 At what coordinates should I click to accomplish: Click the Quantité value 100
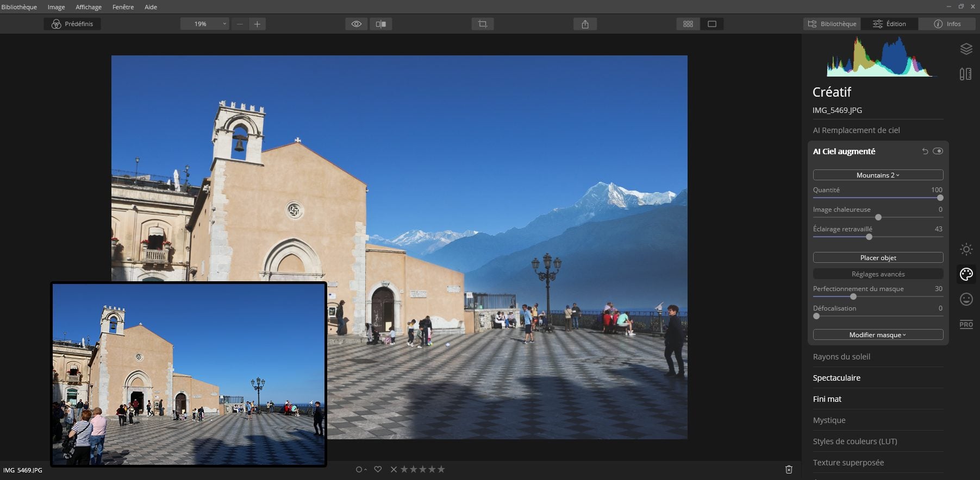(937, 190)
